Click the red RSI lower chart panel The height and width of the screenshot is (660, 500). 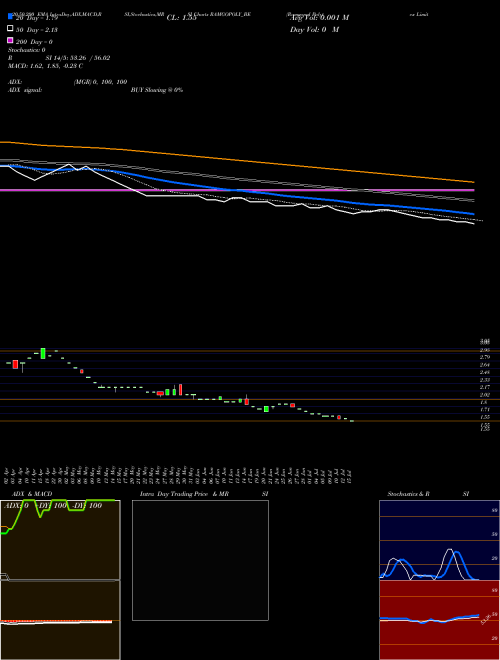[439, 620]
